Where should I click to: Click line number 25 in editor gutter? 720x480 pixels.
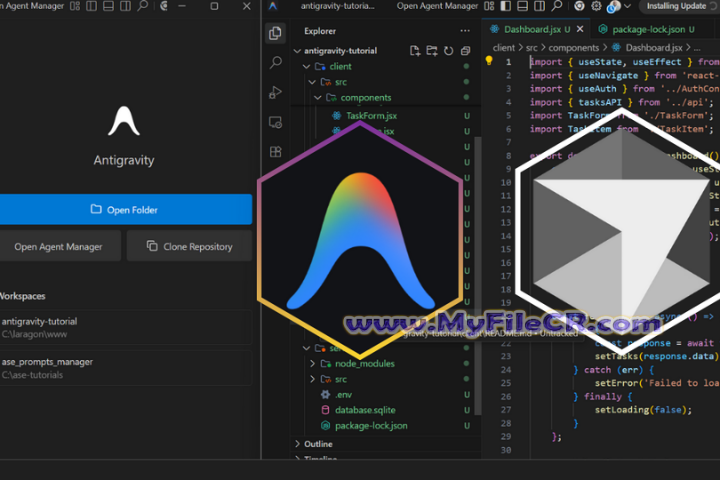click(506, 383)
